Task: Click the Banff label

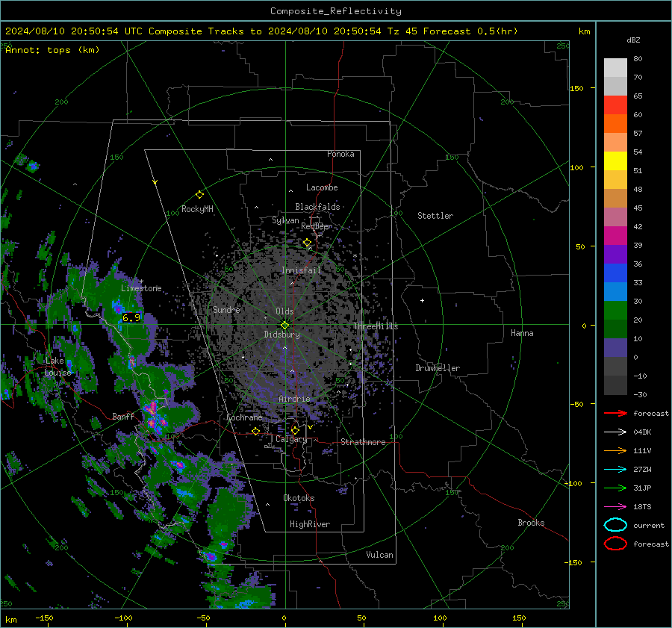Action: click(x=123, y=416)
